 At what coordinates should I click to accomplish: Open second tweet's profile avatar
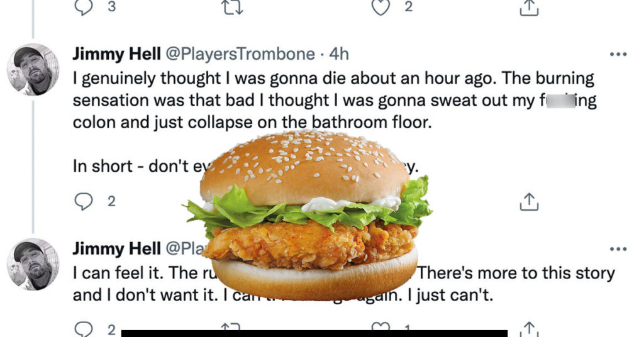pos(33,264)
